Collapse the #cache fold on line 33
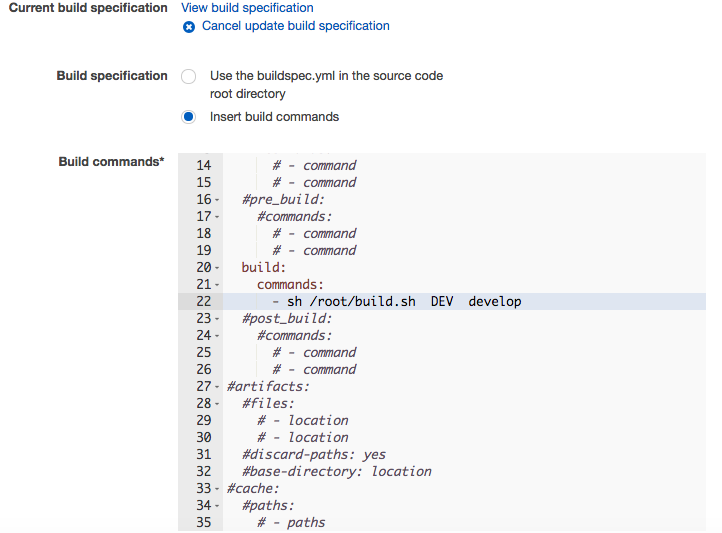This screenshot has height=533, width=722. coord(216,489)
